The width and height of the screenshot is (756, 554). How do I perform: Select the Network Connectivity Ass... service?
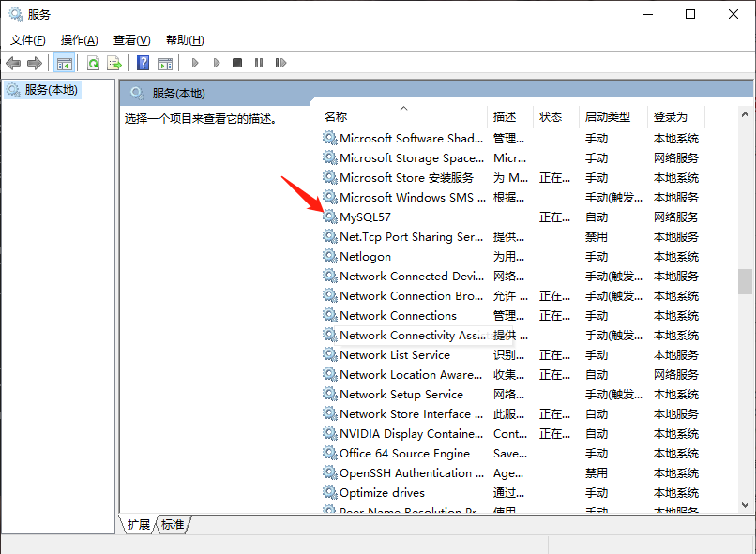412,336
